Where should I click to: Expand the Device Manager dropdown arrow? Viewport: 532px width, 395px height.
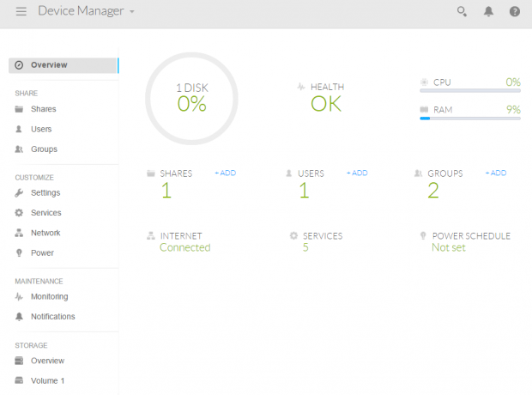(x=132, y=12)
